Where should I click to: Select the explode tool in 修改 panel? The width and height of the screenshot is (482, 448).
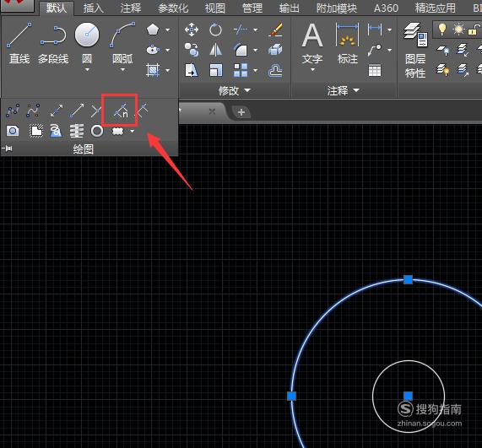276,50
